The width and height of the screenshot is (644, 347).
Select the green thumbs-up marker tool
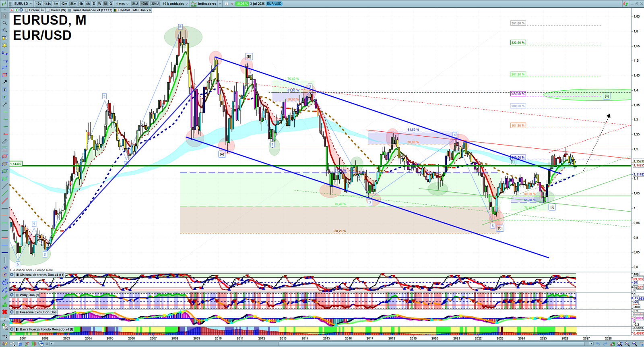coord(5,304)
